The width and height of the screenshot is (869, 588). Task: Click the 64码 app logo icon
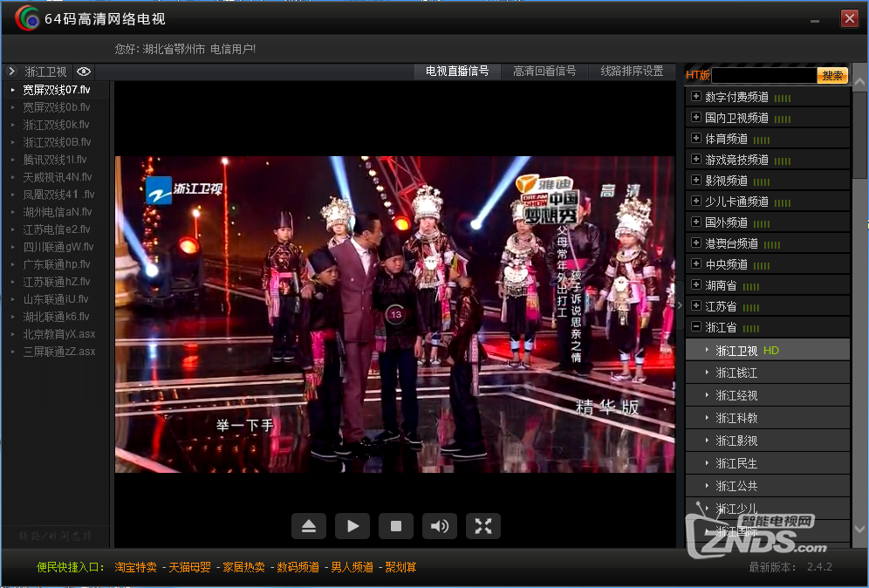(x=27, y=18)
